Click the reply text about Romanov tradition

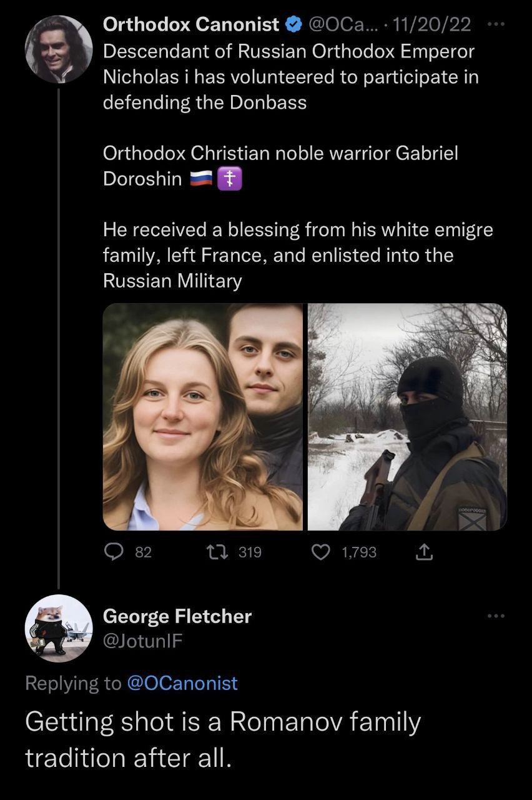(223, 739)
